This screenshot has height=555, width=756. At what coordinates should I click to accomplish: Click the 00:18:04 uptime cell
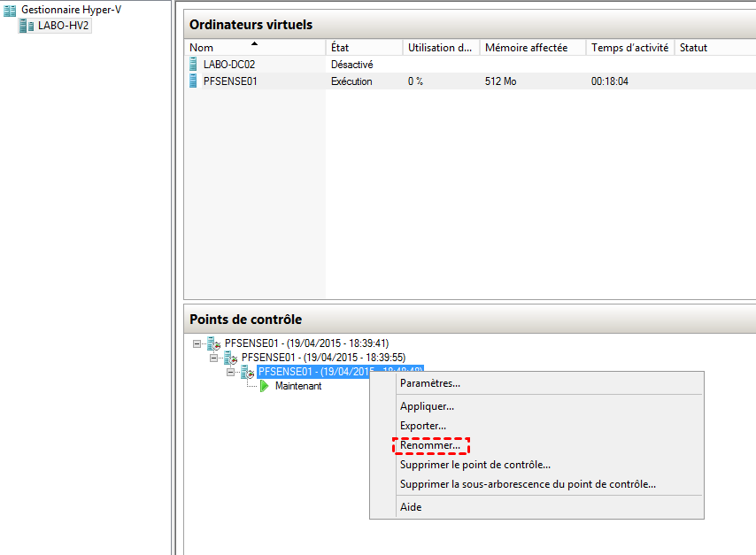coord(610,81)
